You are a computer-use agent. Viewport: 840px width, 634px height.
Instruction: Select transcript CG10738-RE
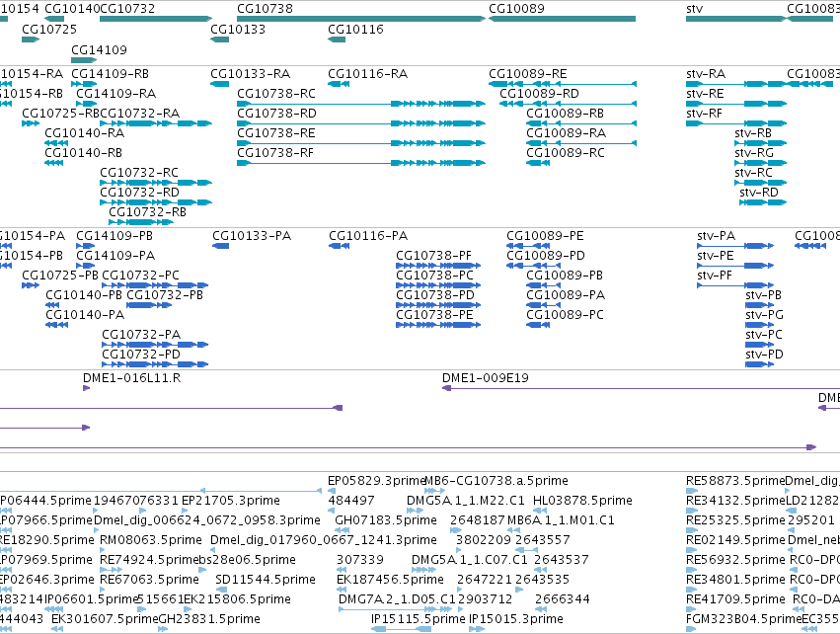click(361, 143)
